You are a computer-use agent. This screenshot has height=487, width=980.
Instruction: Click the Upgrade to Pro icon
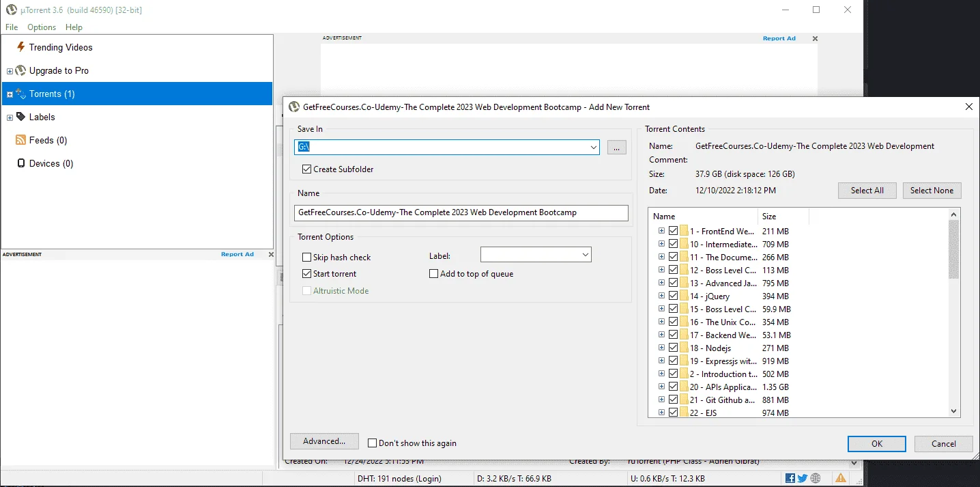tap(20, 70)
